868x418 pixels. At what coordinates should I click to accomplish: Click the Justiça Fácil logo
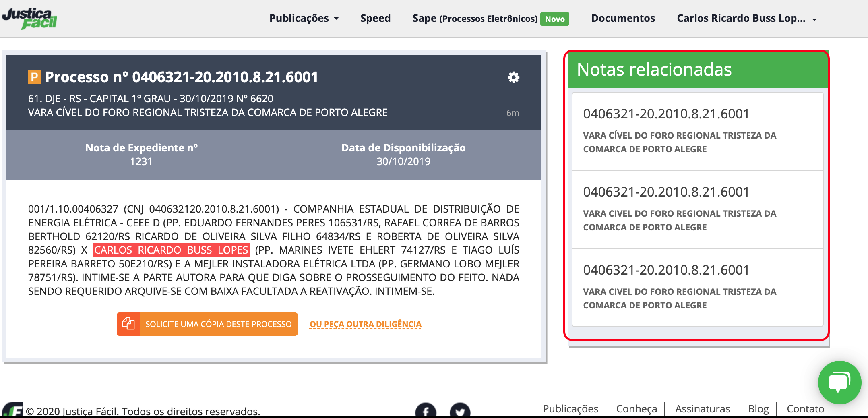[x=30, y=19]
